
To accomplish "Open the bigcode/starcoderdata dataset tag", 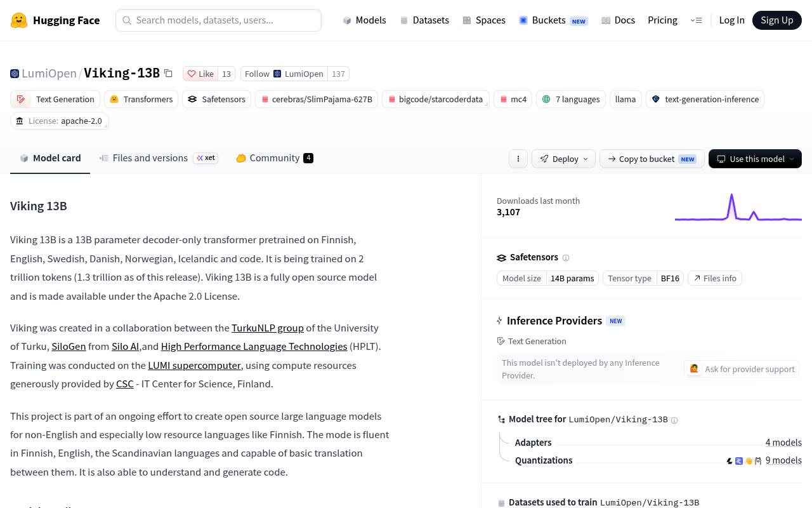I will 435,99.
